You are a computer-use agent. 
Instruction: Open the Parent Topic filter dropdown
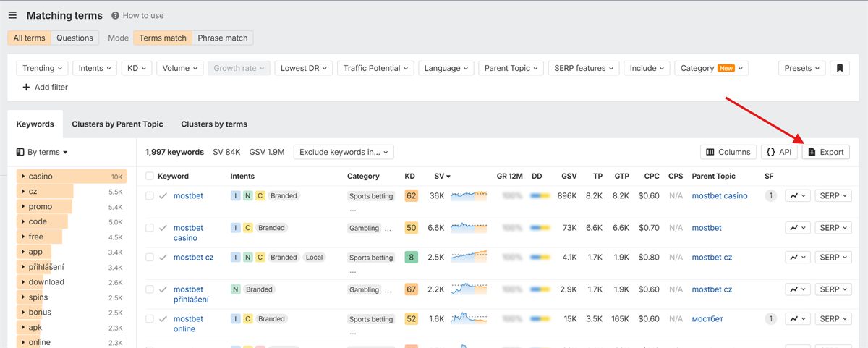(511, 68)
